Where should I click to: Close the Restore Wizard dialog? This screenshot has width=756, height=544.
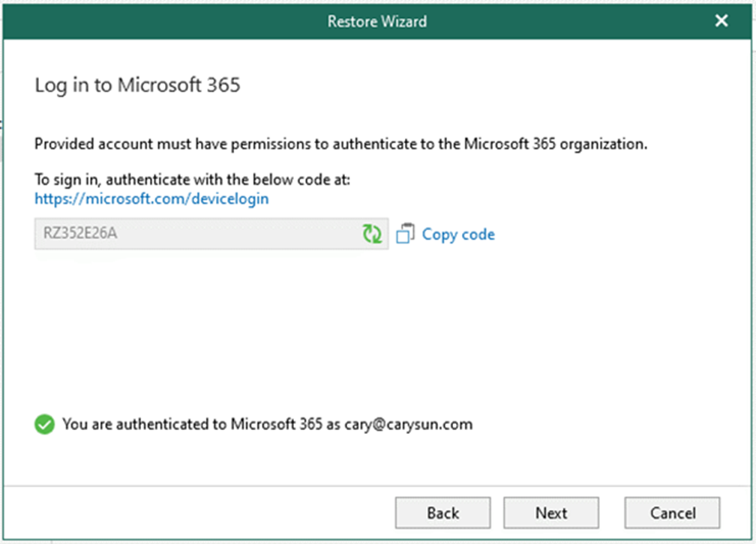(x=721, y=21)
